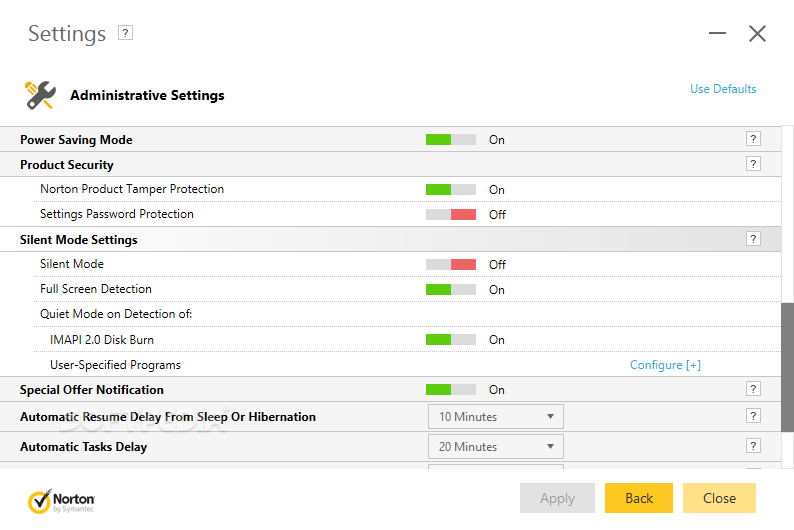Viewport: 794px width, 530px height.
Task: Click the Norton Product Tamper Protection label
Action: [132, 189]
